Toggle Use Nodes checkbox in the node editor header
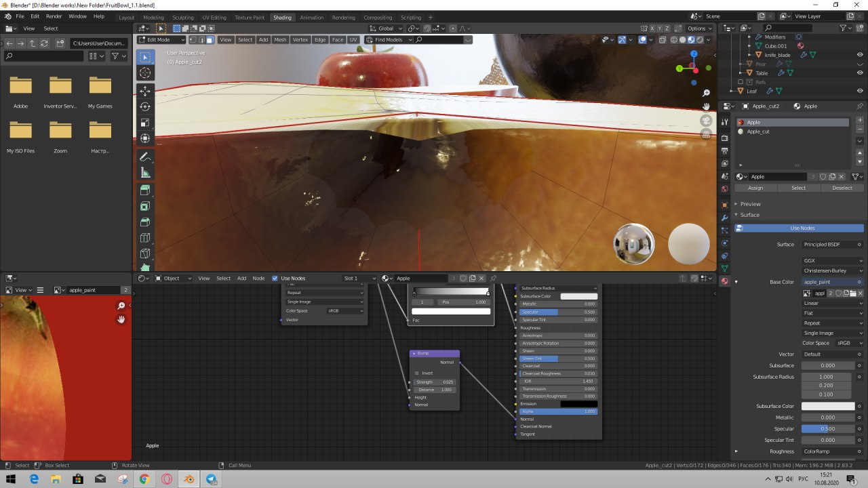 [x=275, y=278]
